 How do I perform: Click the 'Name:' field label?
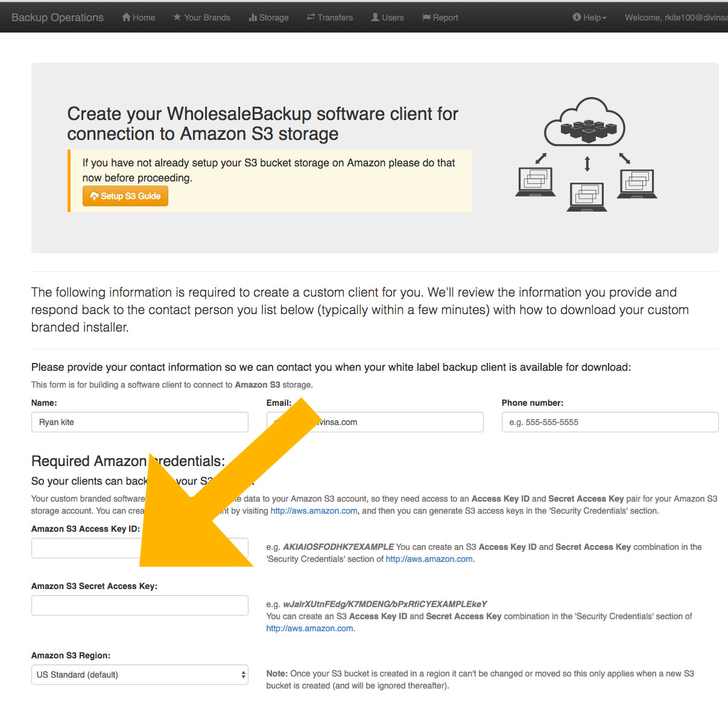[44, 403]
